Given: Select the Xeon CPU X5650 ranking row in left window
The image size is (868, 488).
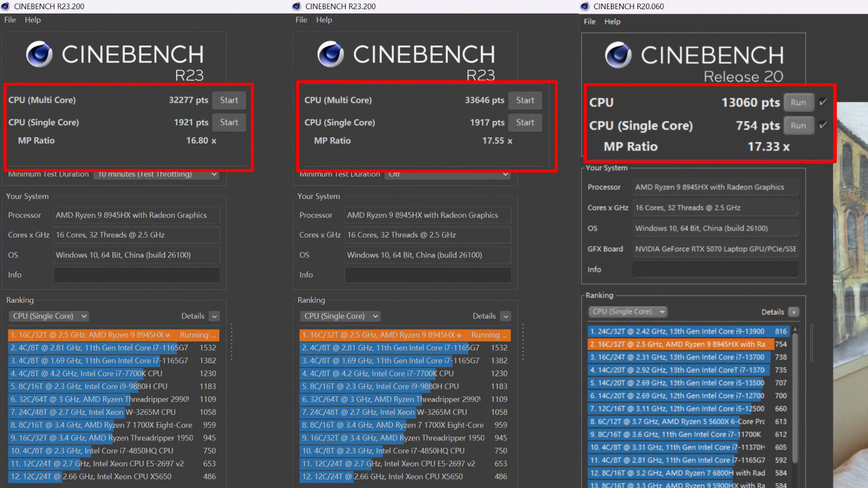Looking at the screenshot, I should [x=113, y=477].
